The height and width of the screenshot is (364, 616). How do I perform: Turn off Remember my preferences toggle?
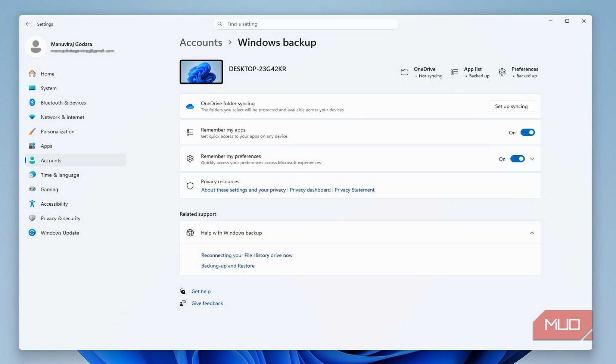(x=517, y=159)
